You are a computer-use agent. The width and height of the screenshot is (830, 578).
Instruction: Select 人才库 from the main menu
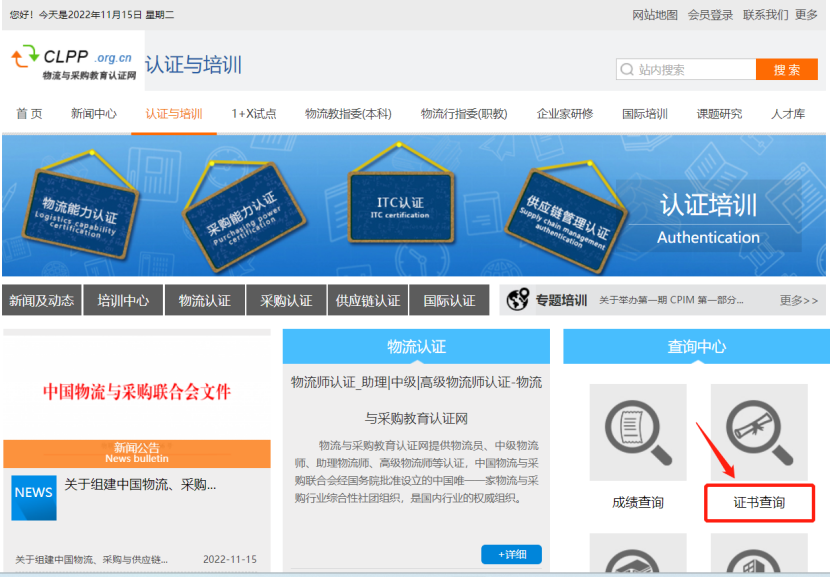[787, 113]
